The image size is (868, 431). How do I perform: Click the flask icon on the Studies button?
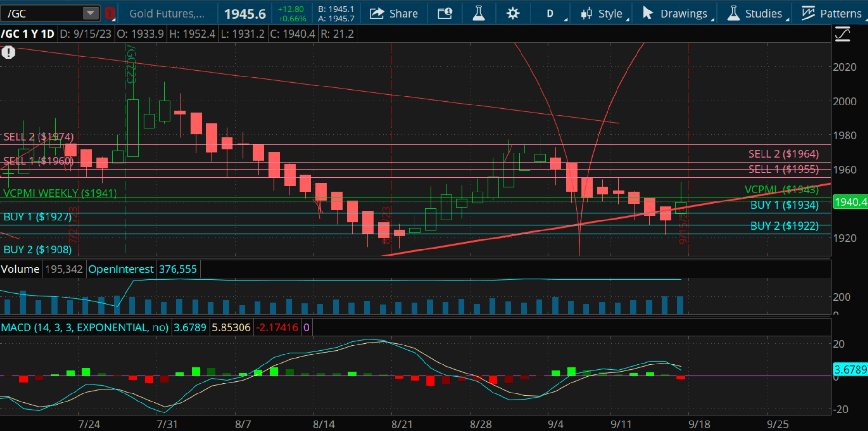coord(733,13)
